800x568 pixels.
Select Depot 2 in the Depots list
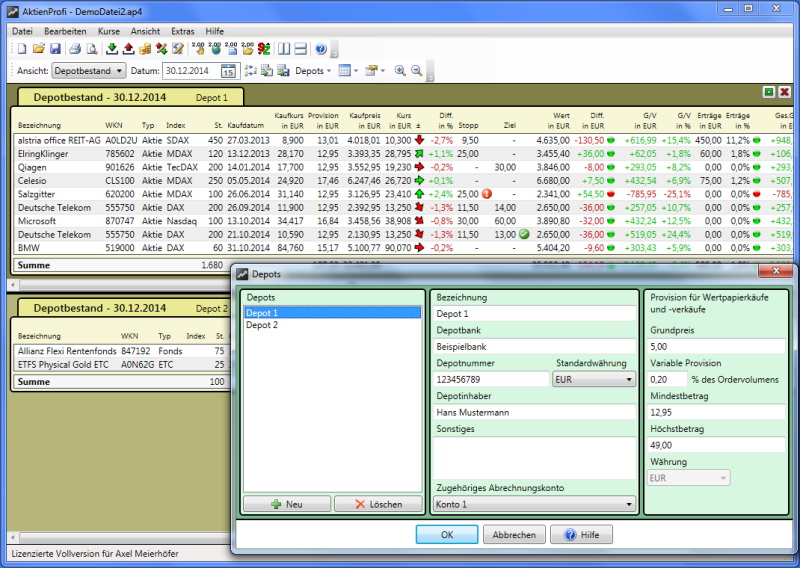pyautogui.click(x=262, y=325)
